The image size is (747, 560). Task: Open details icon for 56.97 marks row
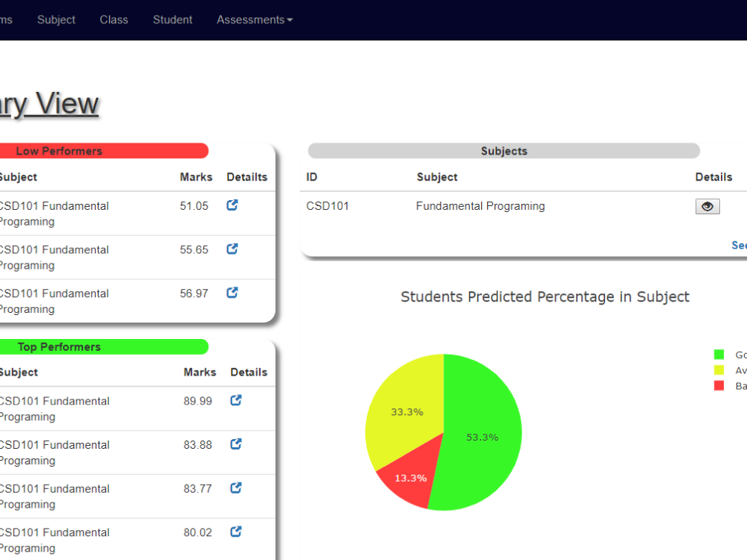[232, 293]
